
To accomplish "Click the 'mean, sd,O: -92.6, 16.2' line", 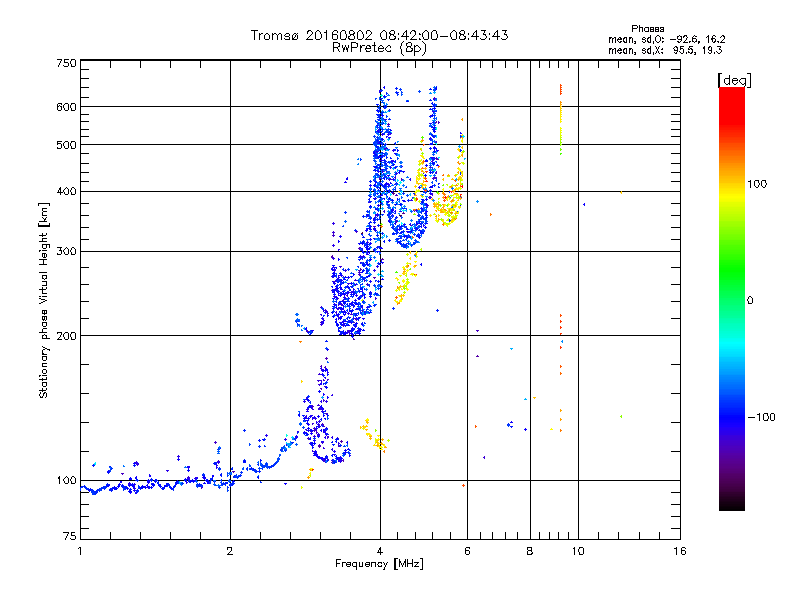I will [x=666, y=39].
